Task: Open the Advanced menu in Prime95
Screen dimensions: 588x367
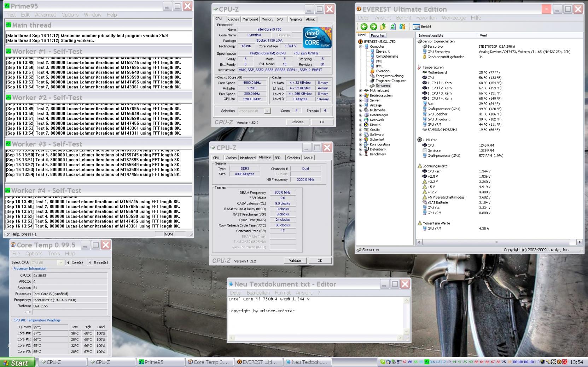Action: click(46, 15)
